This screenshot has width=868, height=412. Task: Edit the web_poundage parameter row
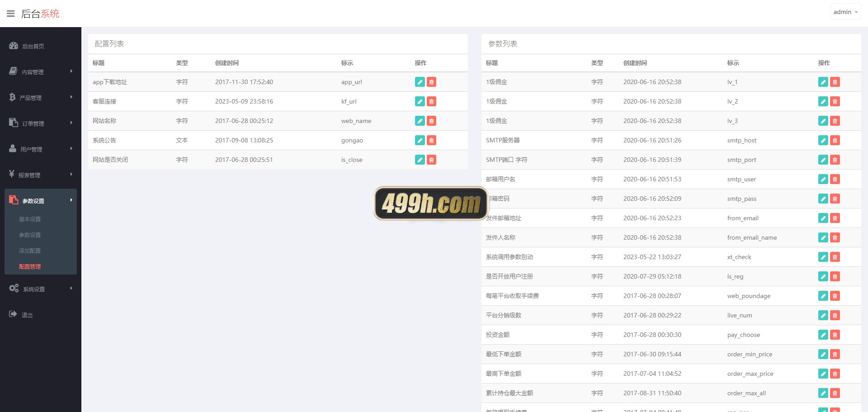click(823, 296)
